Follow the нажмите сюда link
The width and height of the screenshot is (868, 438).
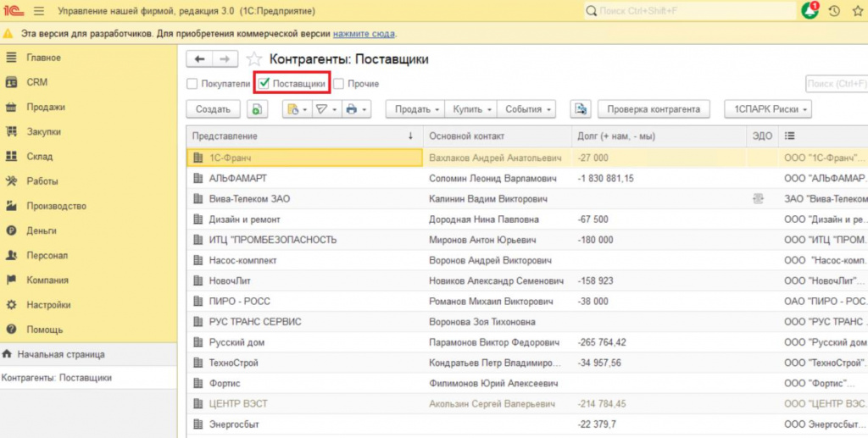[x=364, y=34]
